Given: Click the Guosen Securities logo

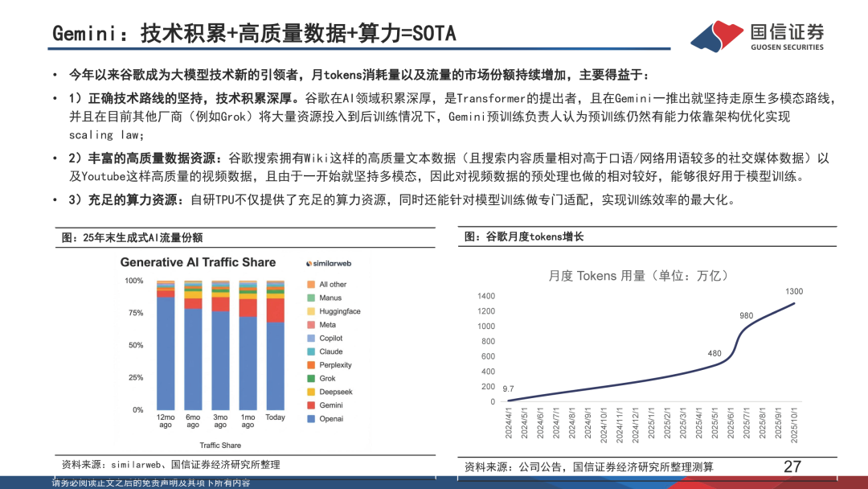Looking at the screenshot, I should 757,36.
